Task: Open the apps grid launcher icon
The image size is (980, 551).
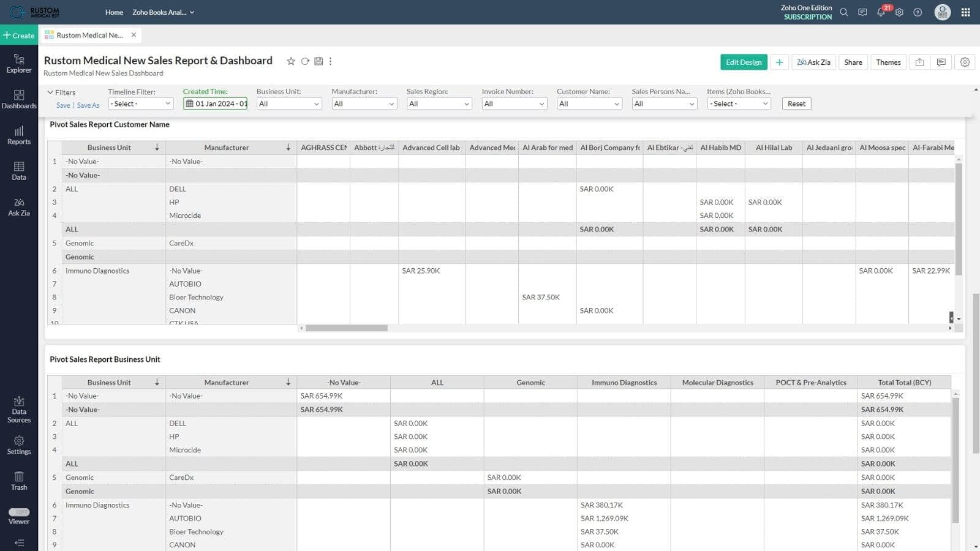Action: 966,12
